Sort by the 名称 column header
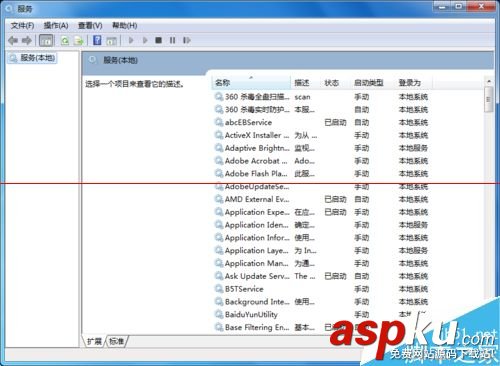Image resolution: width=500 pixels, height=366 pixels. click(x=251, y=83)
